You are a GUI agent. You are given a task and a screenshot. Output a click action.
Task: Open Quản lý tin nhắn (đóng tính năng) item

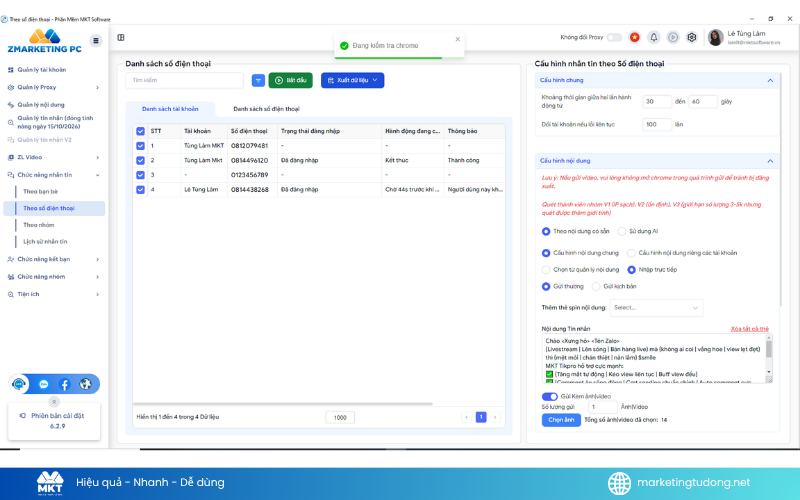55,122
